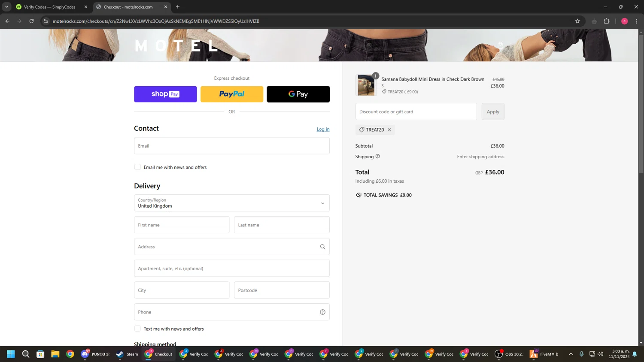Screen dimensions: 644x362
Task: Open the volume tray icon
Action: coord(600,354)
